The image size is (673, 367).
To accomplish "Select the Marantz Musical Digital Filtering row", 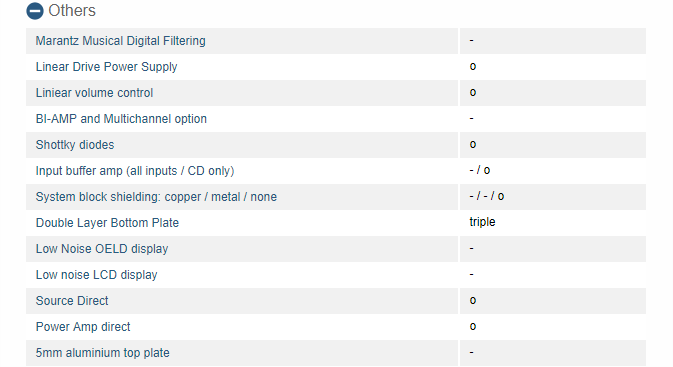I will [336, 41].
